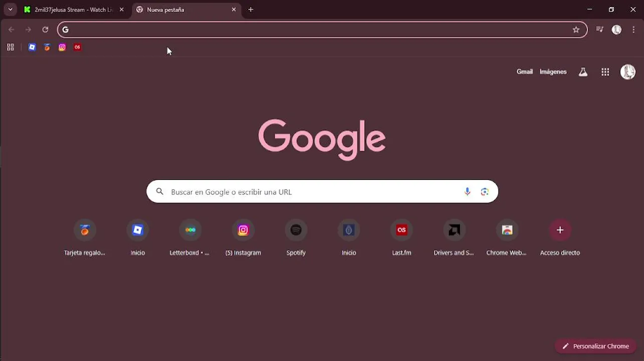Open the Roblox bookmark in bookmarks bar

[x=32, y=47]
